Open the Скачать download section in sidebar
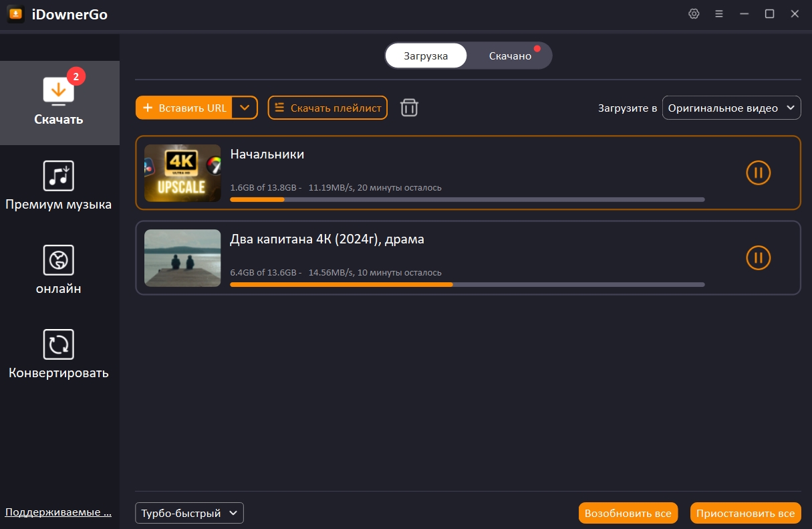Image resolution: width=812 pixels, height=529 pixels. [x=59, y=102]
